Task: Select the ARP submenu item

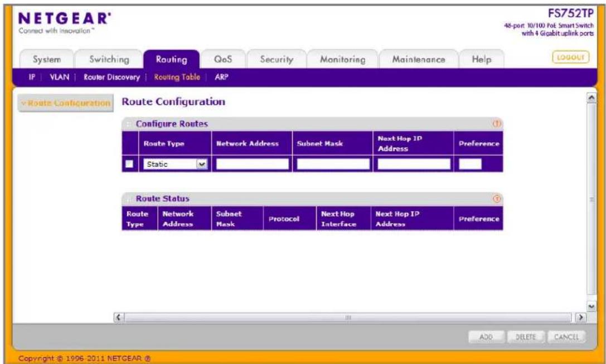Action: [x=221, y=77]
